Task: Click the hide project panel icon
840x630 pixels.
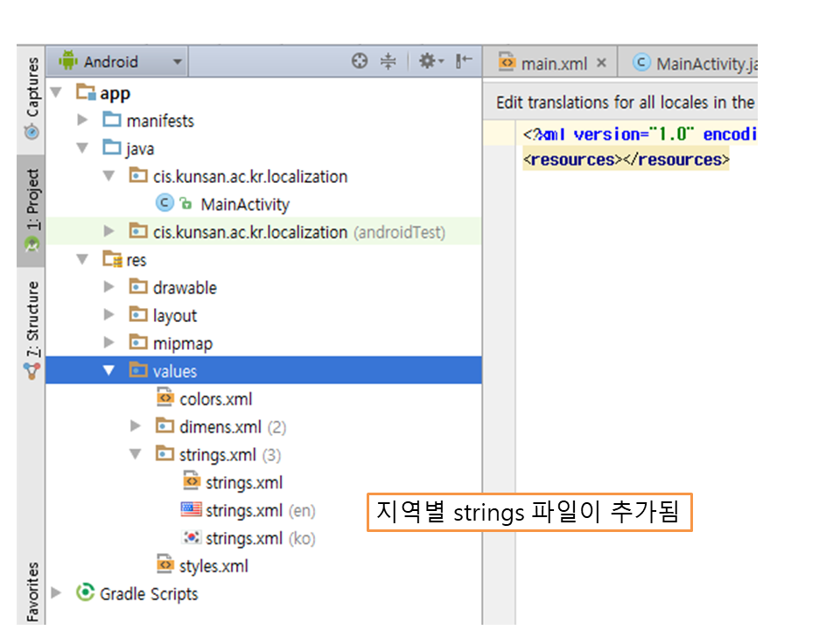Action: (x=465, y=61)
